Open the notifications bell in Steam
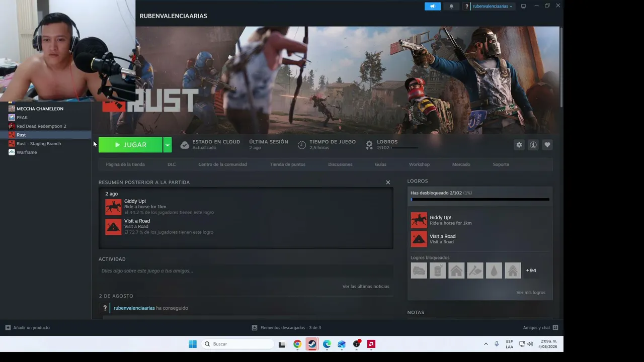 point(451,7)
